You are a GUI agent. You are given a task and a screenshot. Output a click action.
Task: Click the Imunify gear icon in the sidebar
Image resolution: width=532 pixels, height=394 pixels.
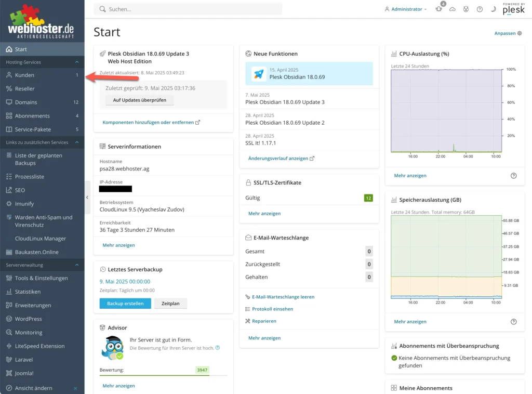[x=9, y=204]
